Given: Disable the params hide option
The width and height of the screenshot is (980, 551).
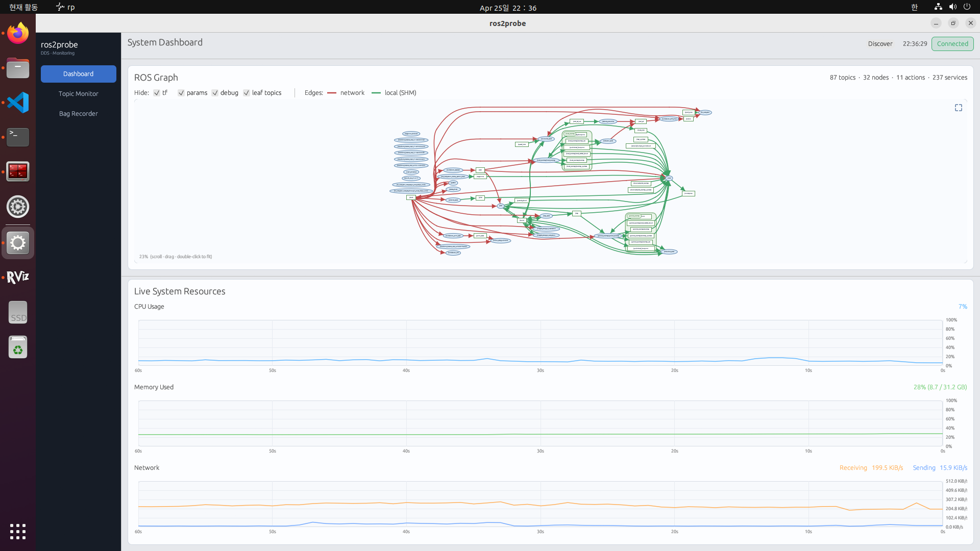Looking at the screenshot, I should [x=181, y=93].
